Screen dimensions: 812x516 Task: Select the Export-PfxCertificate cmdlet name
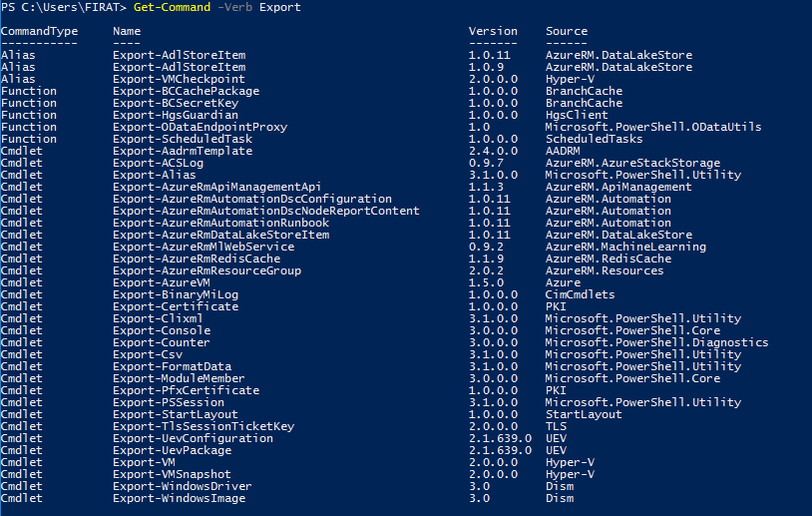tap(186, 390)
